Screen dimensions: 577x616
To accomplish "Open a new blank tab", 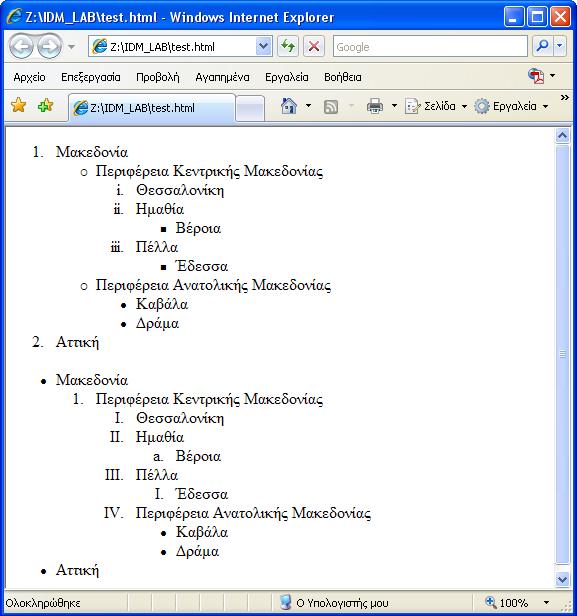I will pyautogui.click(x=250, y=108).
